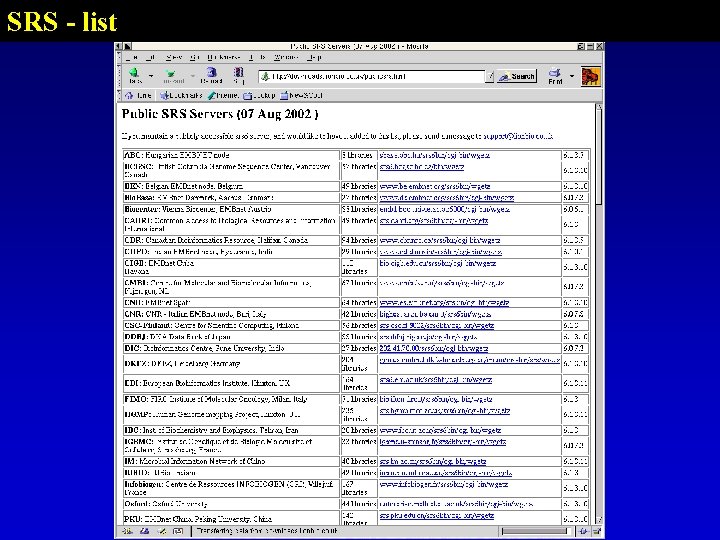Follow the PKU Peking University server link

click(437, 516)
